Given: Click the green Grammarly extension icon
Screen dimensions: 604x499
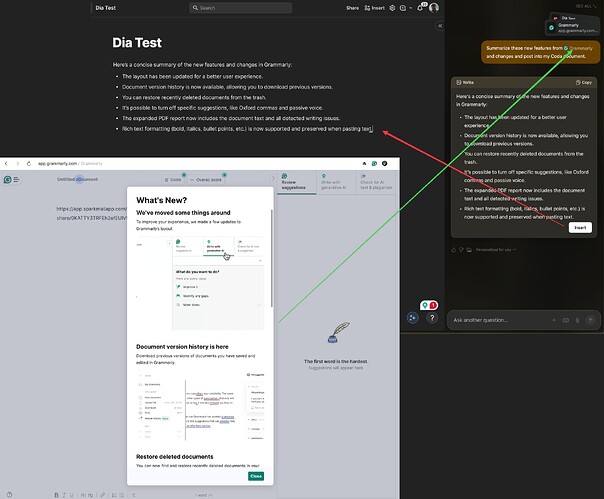Looking at the screenshot, I should coord(374,163).
